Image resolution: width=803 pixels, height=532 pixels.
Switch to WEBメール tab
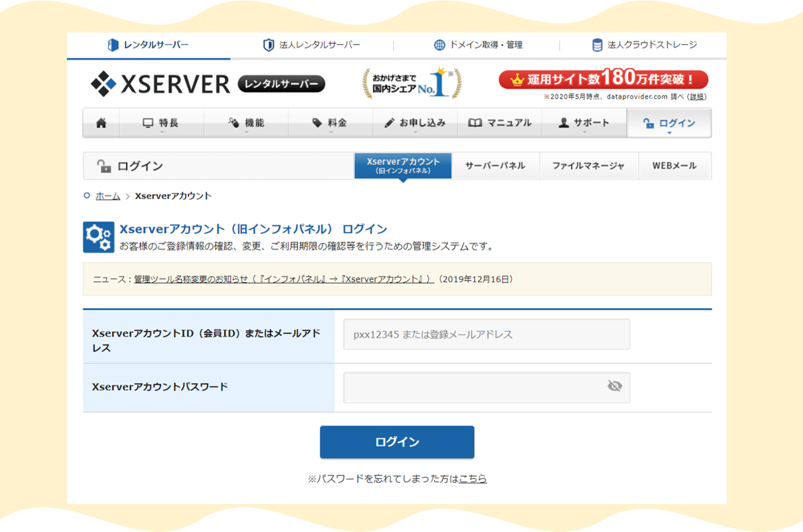(674, 165)
